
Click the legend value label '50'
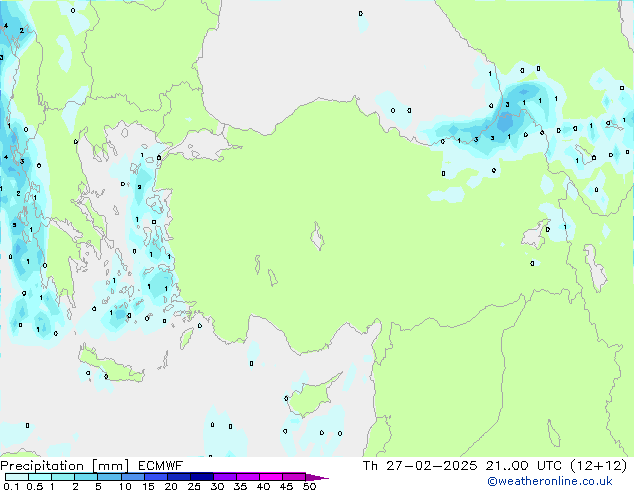click(x=309, y=486)
